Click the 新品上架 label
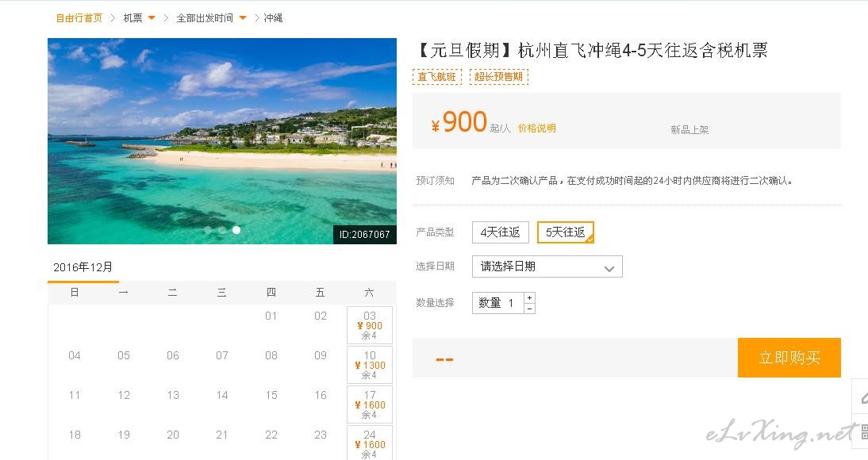 click(689, 130)
